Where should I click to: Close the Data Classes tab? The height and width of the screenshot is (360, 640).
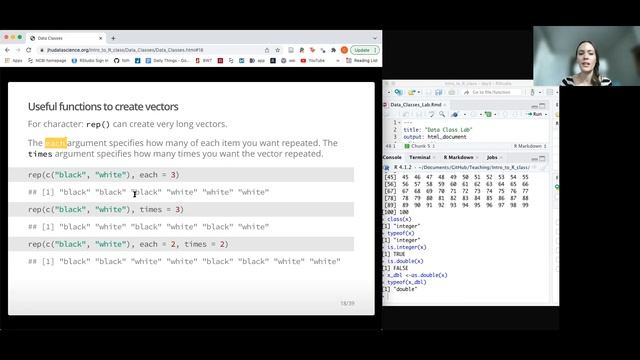pos(100,38)
